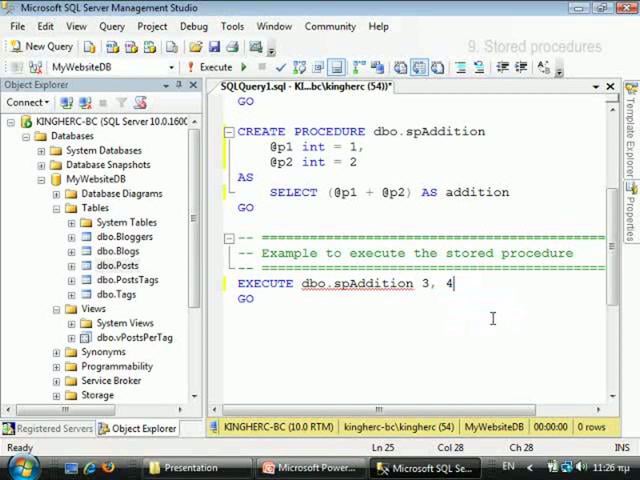Open the Query menu
This screenshot has height=480, width=640.
click(112, 27)
